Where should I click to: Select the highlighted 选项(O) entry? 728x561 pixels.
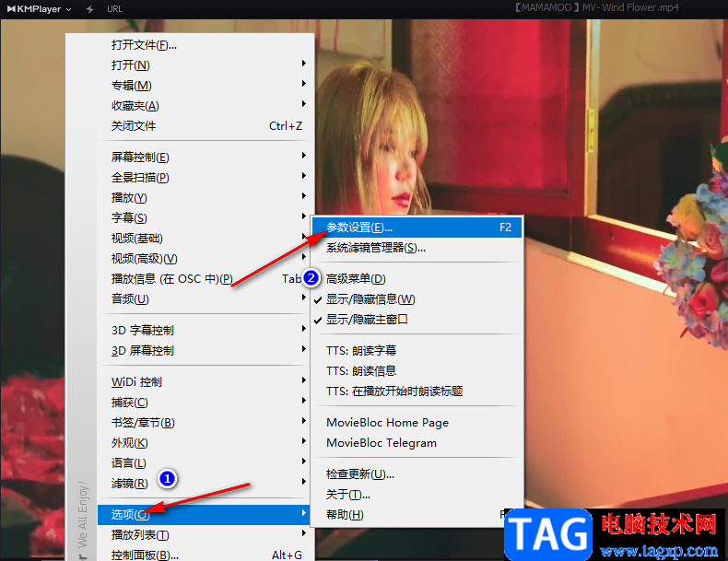[x=205, y=515]
